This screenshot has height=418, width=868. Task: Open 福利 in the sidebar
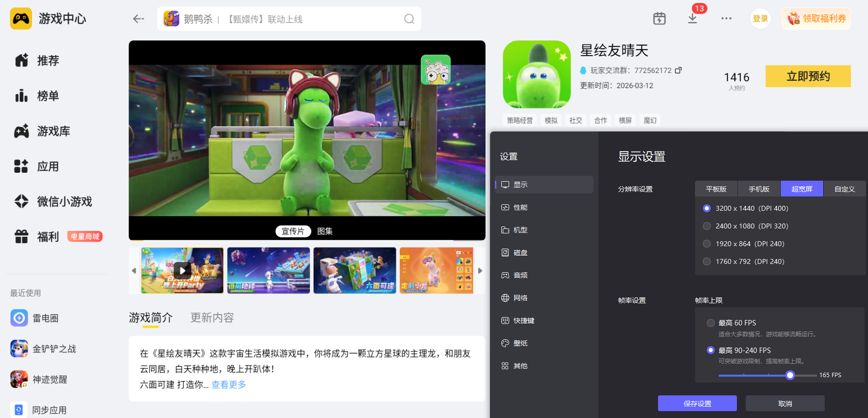(x=37, y=237)
